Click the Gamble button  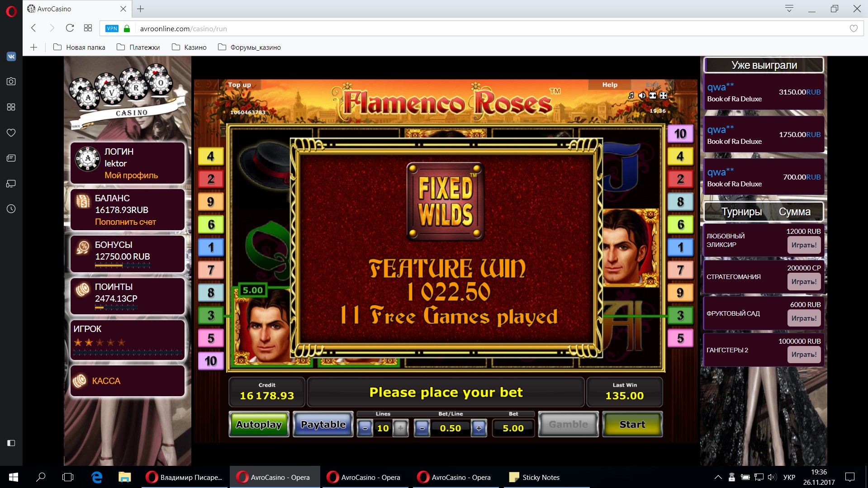pyautogui.click(x=569, y=424)
